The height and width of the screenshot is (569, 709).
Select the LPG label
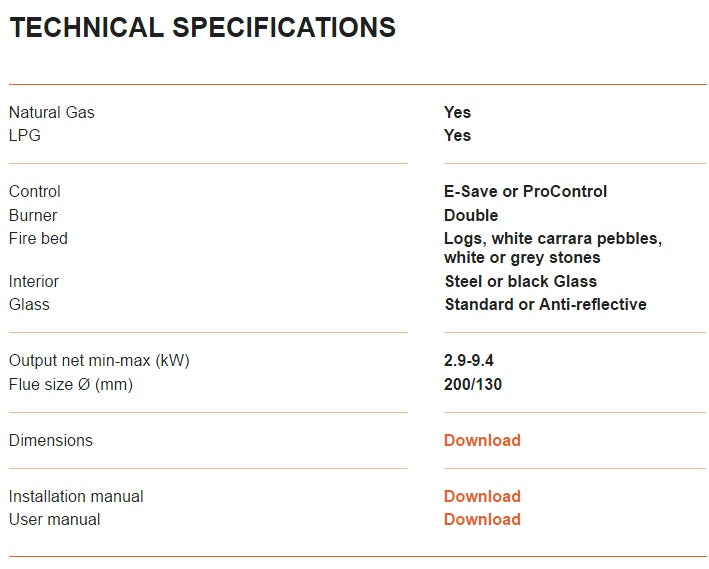click(x=25, y=135)
